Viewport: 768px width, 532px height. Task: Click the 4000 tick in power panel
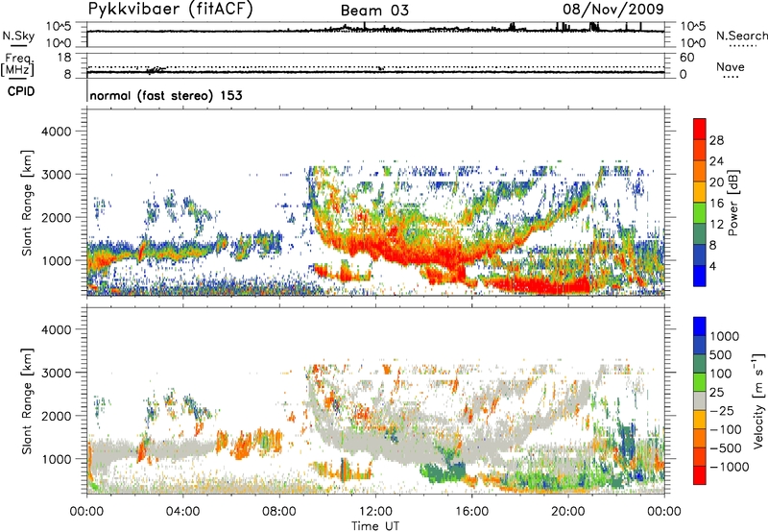[56, 132]
